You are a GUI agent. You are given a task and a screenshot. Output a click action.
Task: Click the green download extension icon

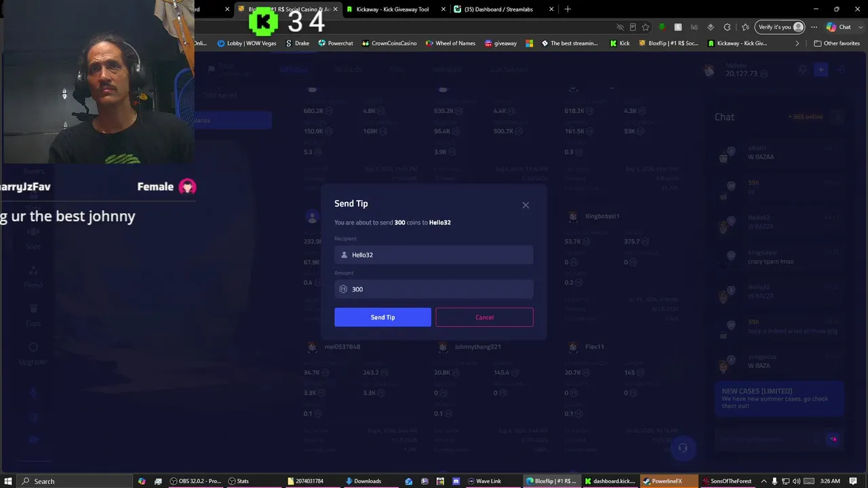(x=662, y=27)
